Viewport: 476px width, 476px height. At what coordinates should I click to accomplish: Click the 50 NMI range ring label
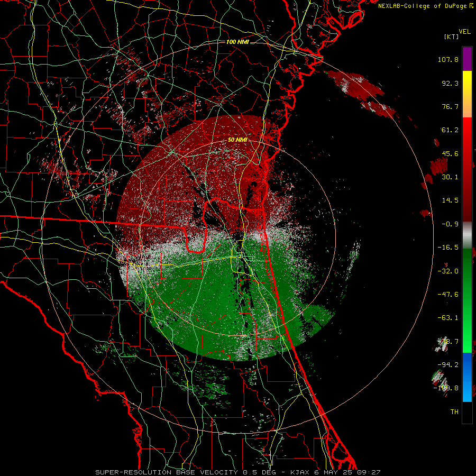pyautogui.click(x=237, y=140)
